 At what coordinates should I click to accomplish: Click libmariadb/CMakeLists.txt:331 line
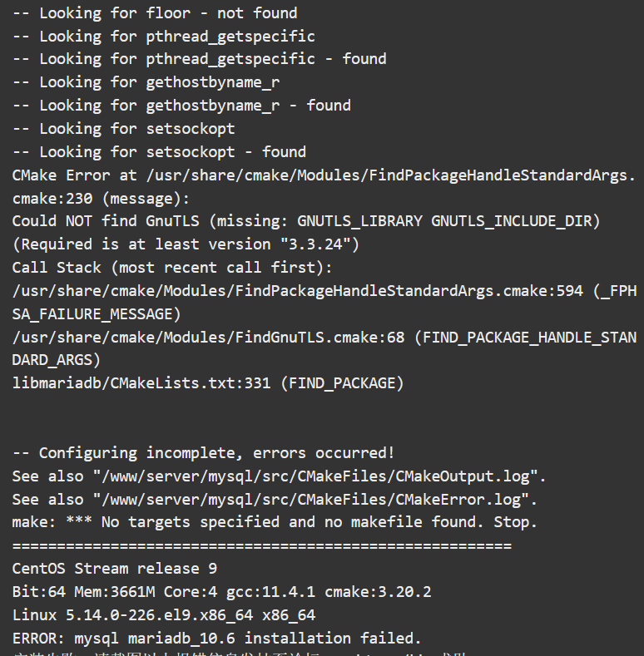(x=208, y=383)
